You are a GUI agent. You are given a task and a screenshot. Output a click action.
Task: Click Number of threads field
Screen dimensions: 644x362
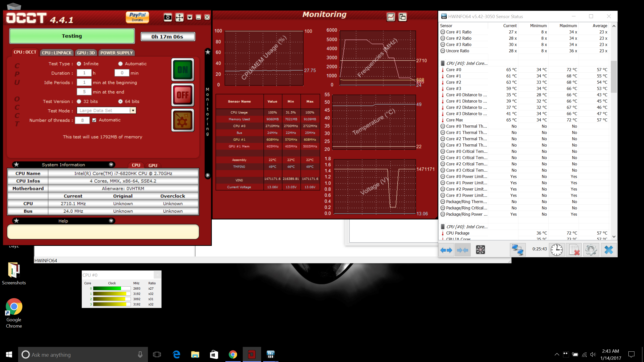(82, 120)
